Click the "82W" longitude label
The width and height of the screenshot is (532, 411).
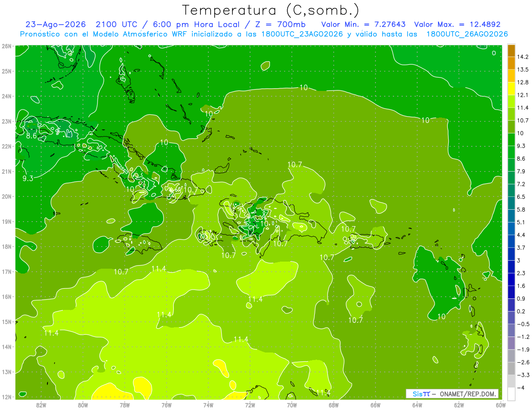point(41,405)
